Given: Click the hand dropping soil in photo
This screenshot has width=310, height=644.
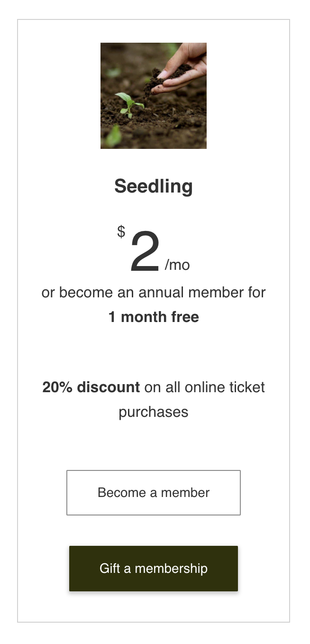Looking at the screenshot, I should coord(182,69).
